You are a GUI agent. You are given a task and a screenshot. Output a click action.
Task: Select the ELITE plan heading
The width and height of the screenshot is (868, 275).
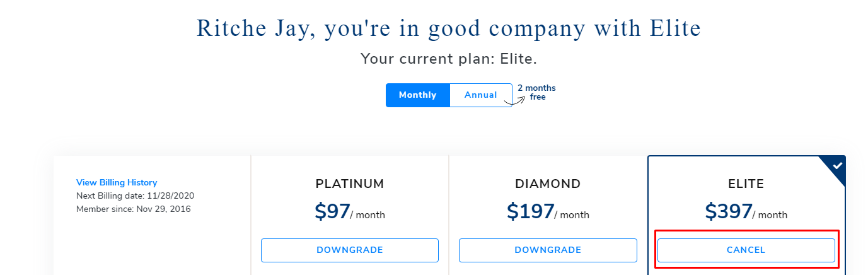(x=746, y=184)
